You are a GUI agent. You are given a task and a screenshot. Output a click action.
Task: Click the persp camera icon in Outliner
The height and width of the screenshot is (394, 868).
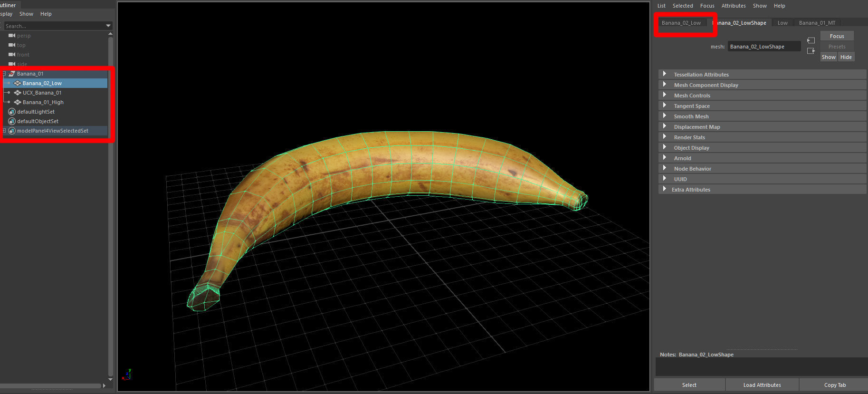pos(12,36)
